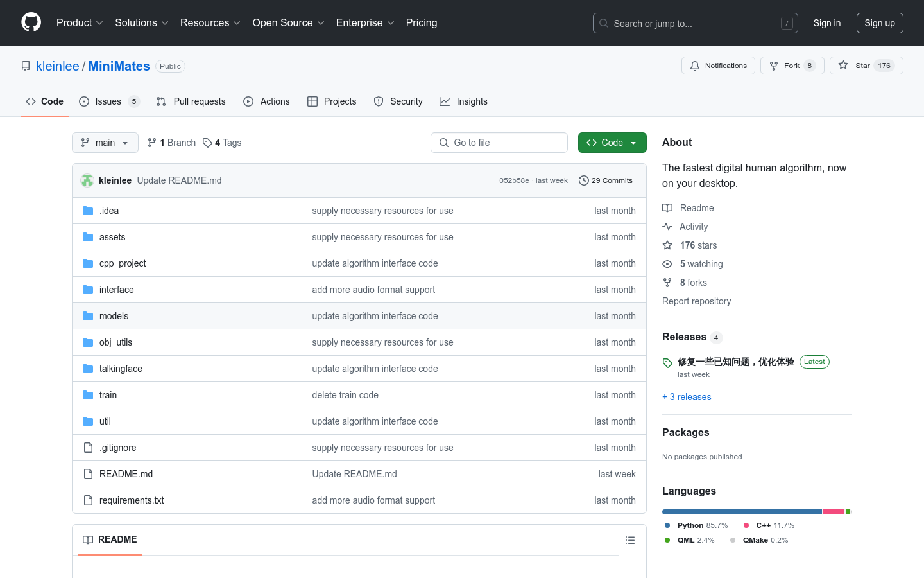Viewport: 924px width, 578px height.
Task: Open the interface folder
Action: (117, 290)
